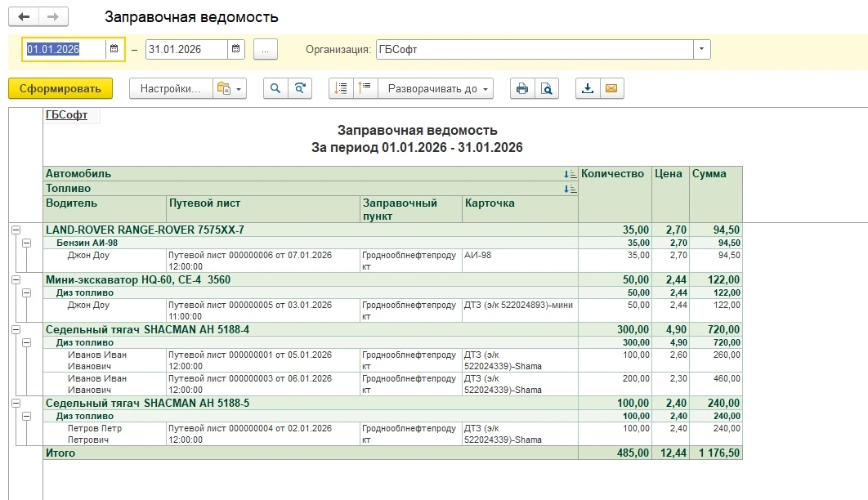This screenshot has width=868, height=500.
Task: Collapse the Мини-экскаватор HQ-60 group
Action: point(16,280)
